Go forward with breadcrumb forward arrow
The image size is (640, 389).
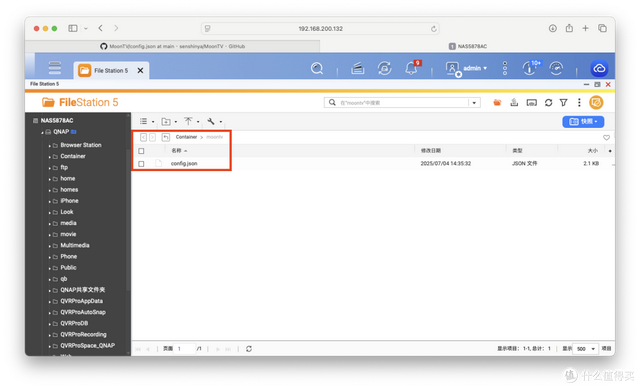[x=152, y=137]
